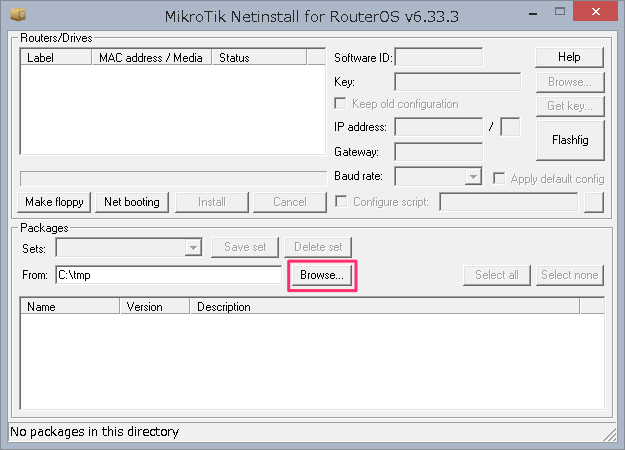Click into the Key input field

[458, 82]
